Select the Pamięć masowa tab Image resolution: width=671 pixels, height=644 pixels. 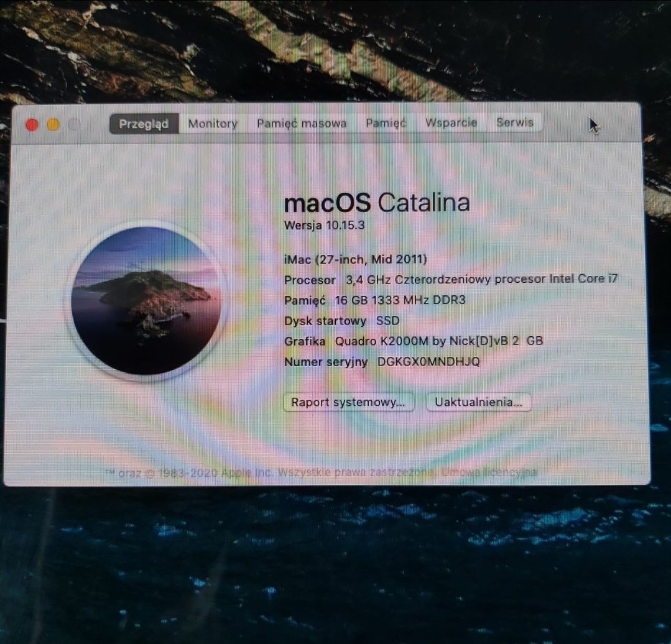click(302, 123)
